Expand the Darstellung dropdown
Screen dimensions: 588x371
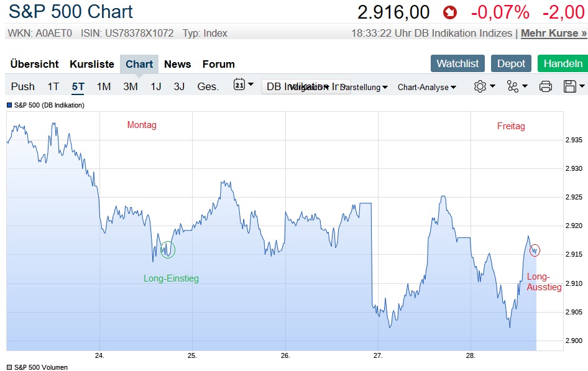364,88
